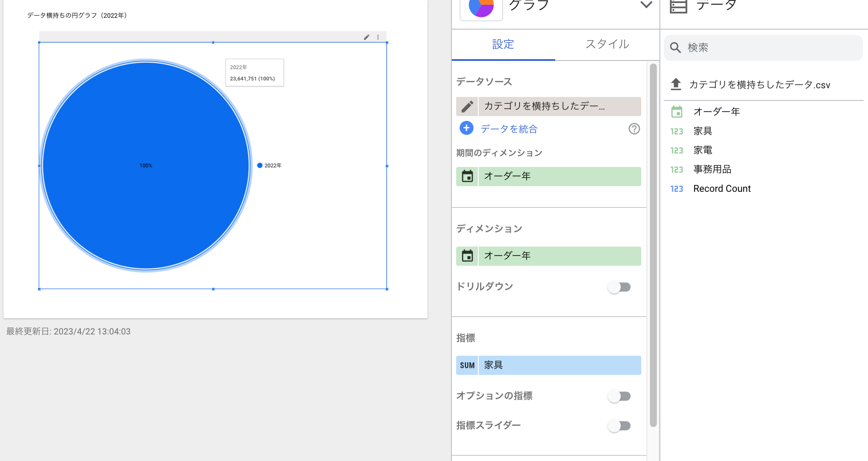
Task: Switch to the スタイル tab
Action: point(607,44)
